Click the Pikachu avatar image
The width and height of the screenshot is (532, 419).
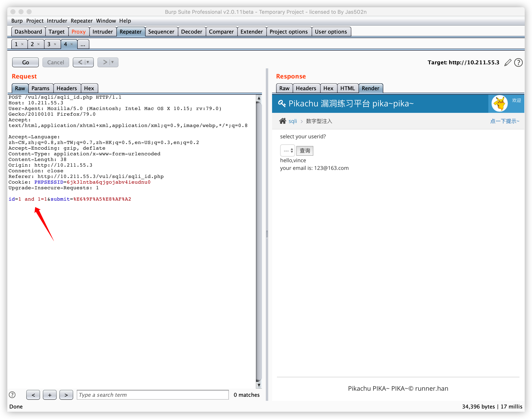pyautogui.click(x=499, y=104)
